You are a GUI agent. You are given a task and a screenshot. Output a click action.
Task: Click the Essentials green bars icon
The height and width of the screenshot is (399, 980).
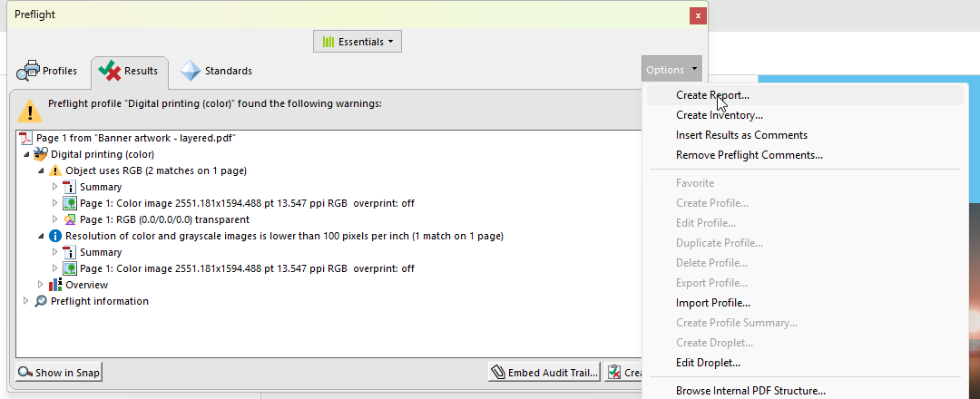(328, 42)
